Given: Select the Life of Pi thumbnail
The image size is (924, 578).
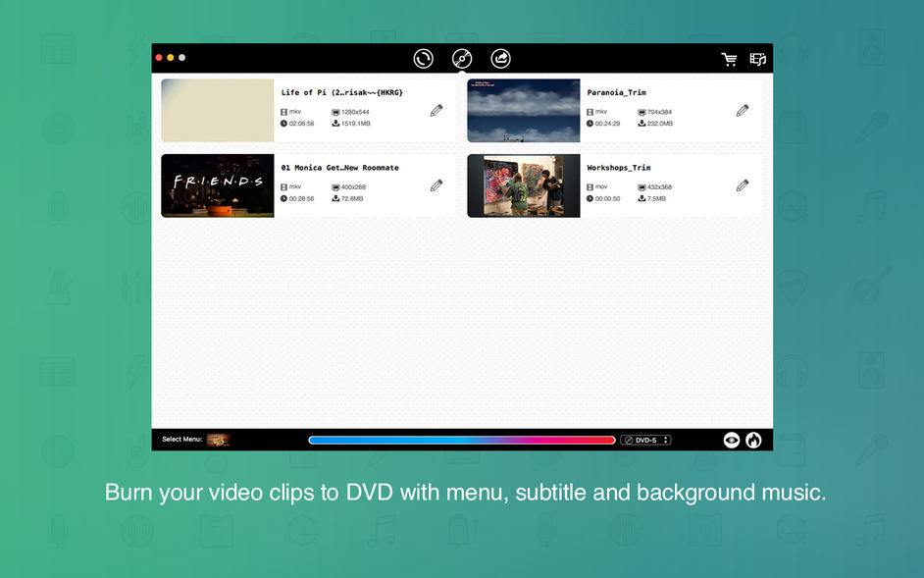Looking at the screenshot, I should pos(218,110).
